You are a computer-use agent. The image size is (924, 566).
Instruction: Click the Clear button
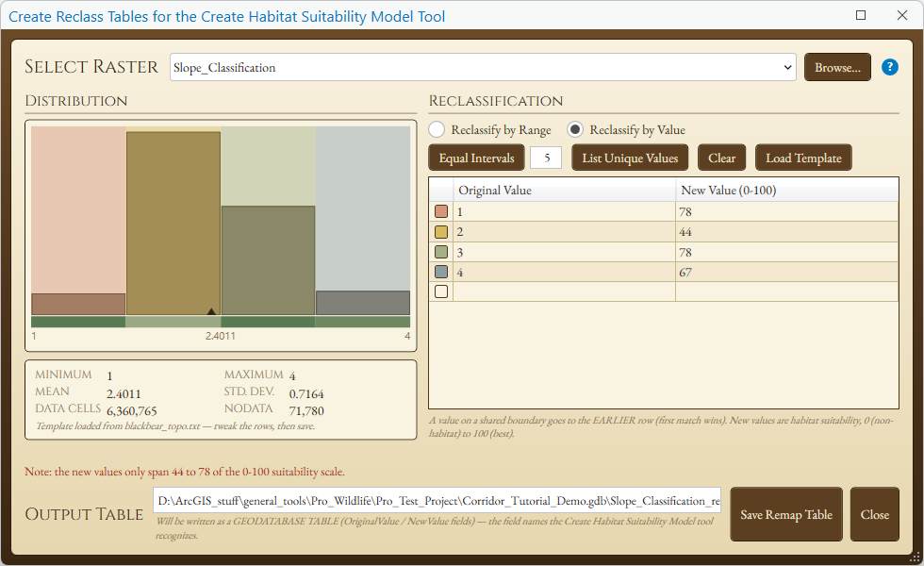pos(722,158)
